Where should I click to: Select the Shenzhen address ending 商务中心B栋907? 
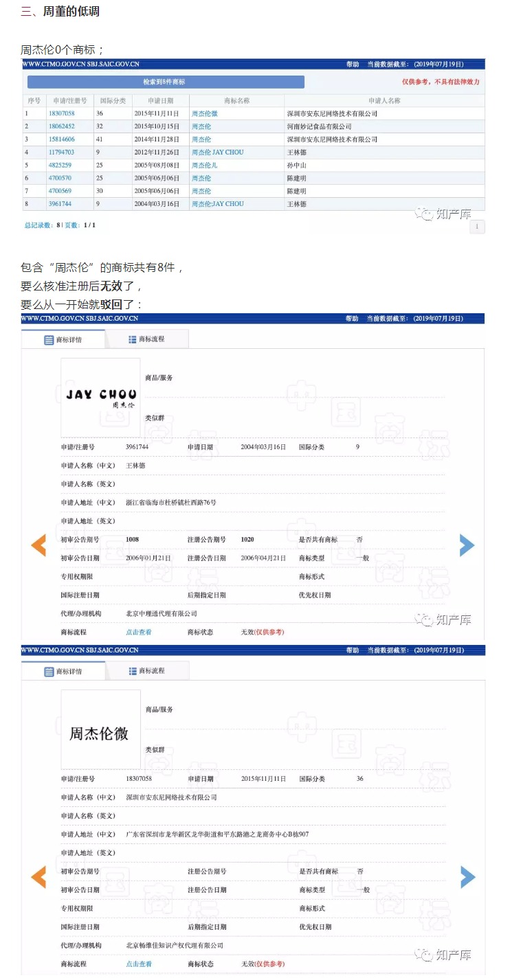click(x=217, y=834)
